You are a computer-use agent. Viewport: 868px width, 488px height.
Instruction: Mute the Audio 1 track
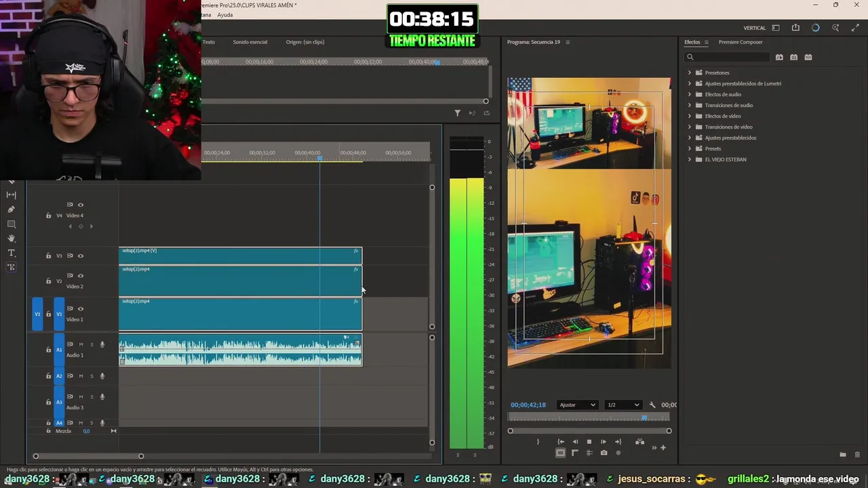pos(81,344)
